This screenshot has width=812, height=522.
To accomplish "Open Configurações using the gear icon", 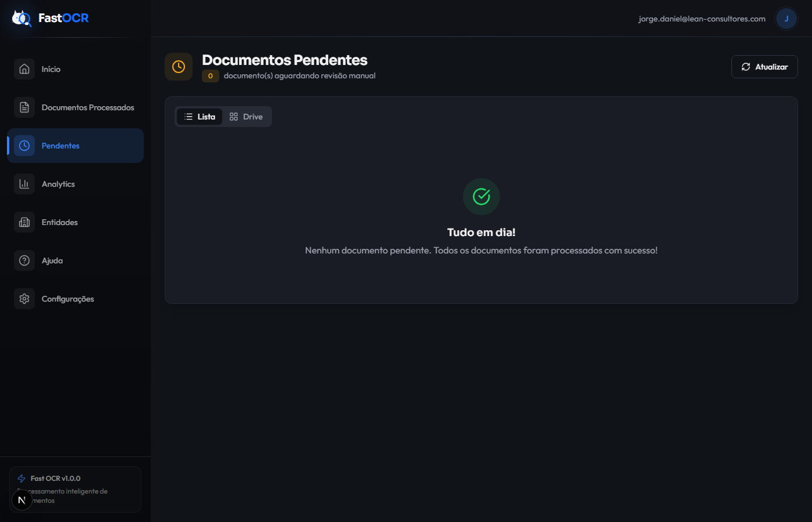I will [x=24, y=298].
